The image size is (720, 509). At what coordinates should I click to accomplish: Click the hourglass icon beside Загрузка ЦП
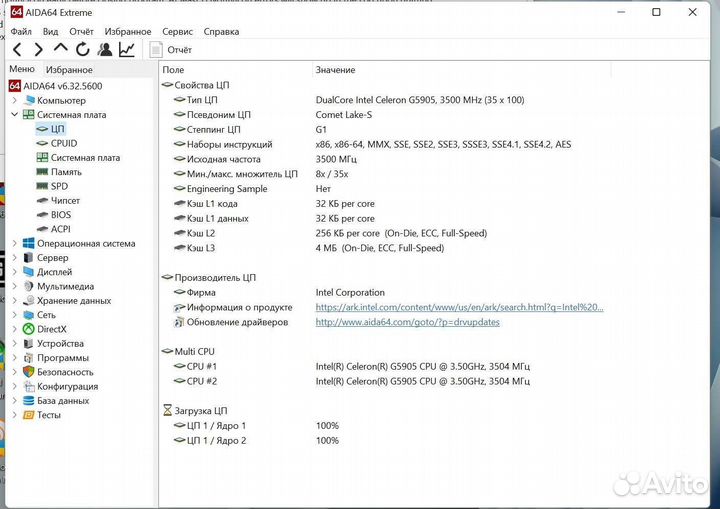pos(167,411)
